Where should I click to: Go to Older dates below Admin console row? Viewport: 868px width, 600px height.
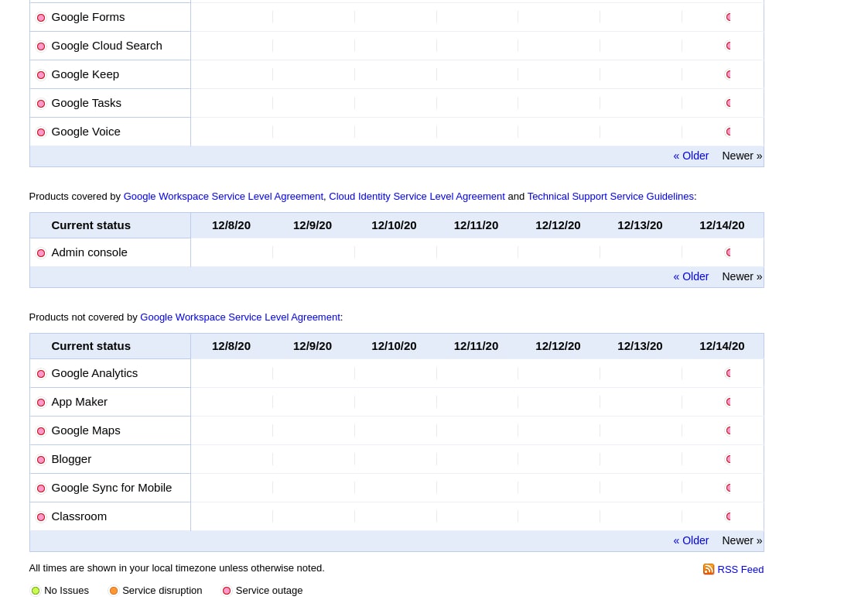tap(691, 277)
